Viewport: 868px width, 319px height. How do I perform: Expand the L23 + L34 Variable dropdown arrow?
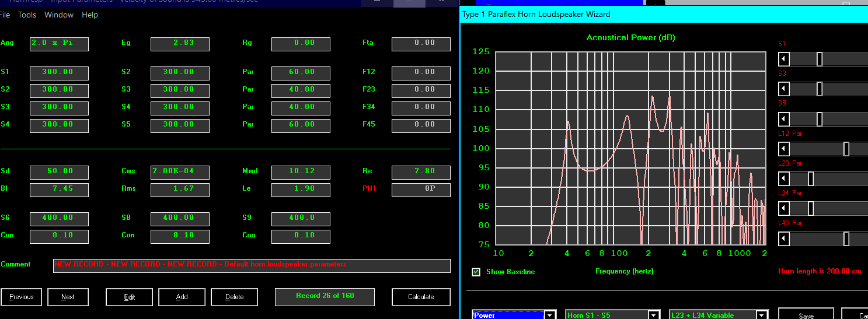tap(761, 315)
